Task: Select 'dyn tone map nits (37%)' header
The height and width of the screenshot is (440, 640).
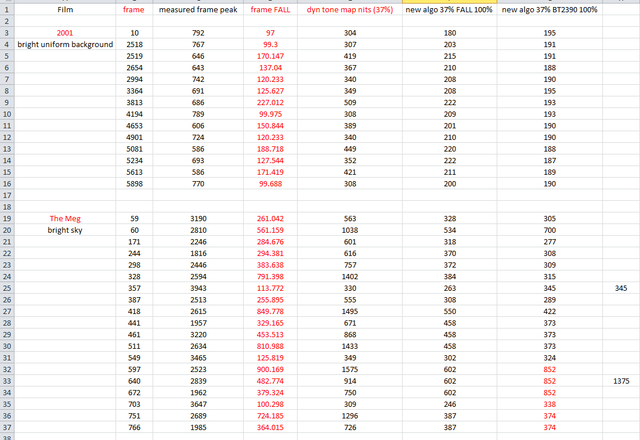Action: [x=350, y=9]
